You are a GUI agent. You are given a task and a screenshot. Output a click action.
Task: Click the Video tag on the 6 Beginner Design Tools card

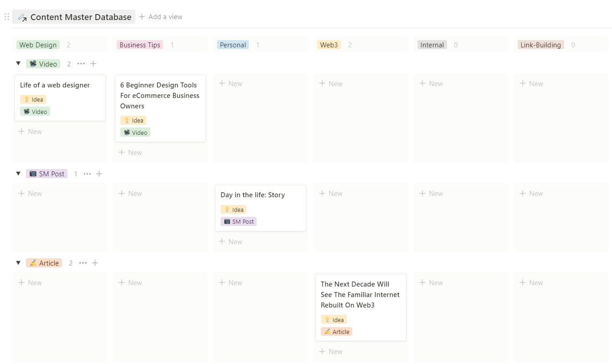point(135,132)
